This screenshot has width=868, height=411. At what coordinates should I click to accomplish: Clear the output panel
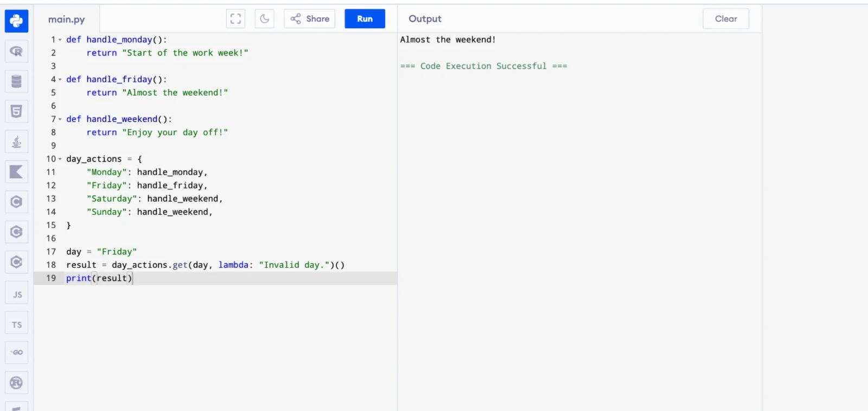pos(726,18)
